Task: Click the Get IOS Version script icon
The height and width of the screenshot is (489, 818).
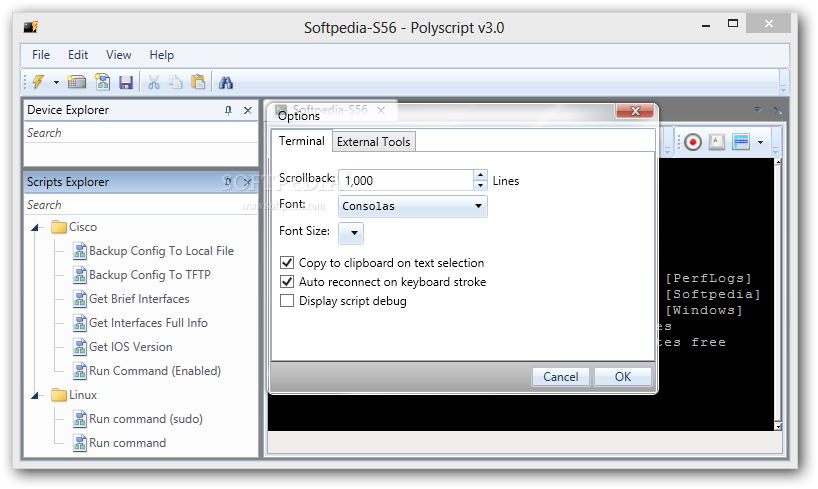Action: (x=79, y=347)
